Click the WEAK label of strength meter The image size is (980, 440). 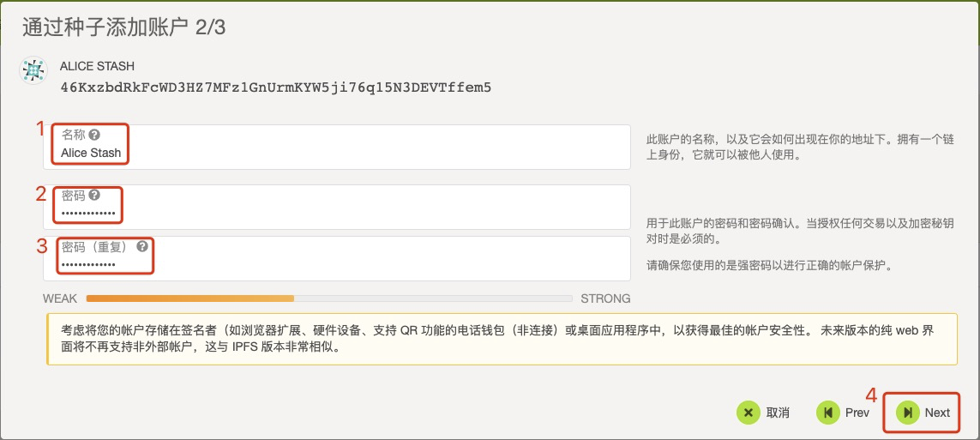tap(60, 298)
